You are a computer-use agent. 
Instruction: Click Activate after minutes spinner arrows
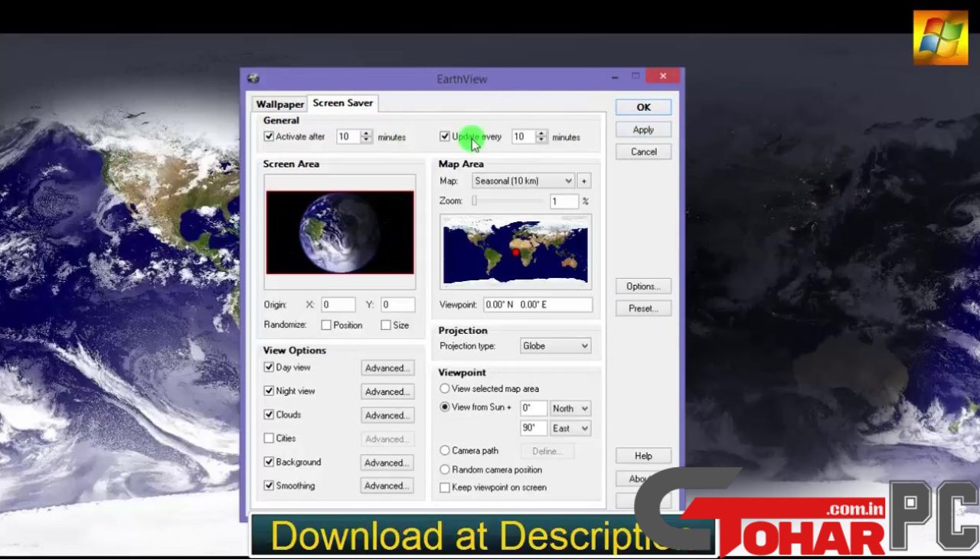[366, 136]
